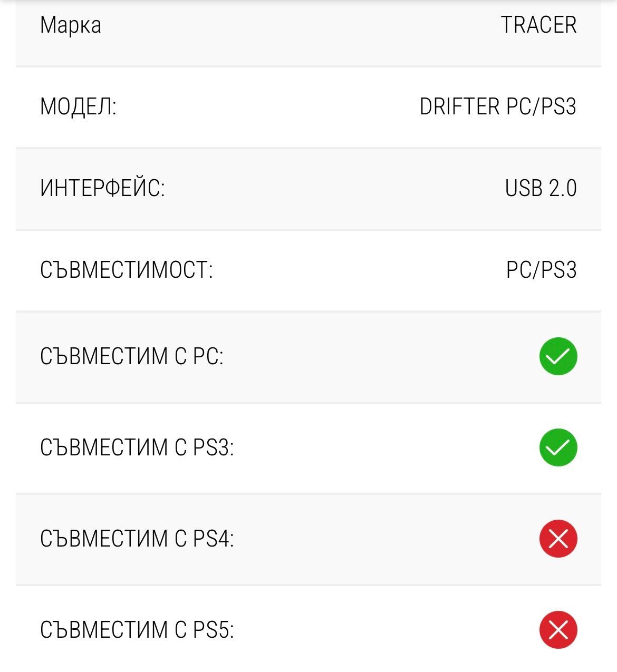Click the green checkmark for PS3 compatibility
The height and width of the screenshot is (672, 617).
558,447
